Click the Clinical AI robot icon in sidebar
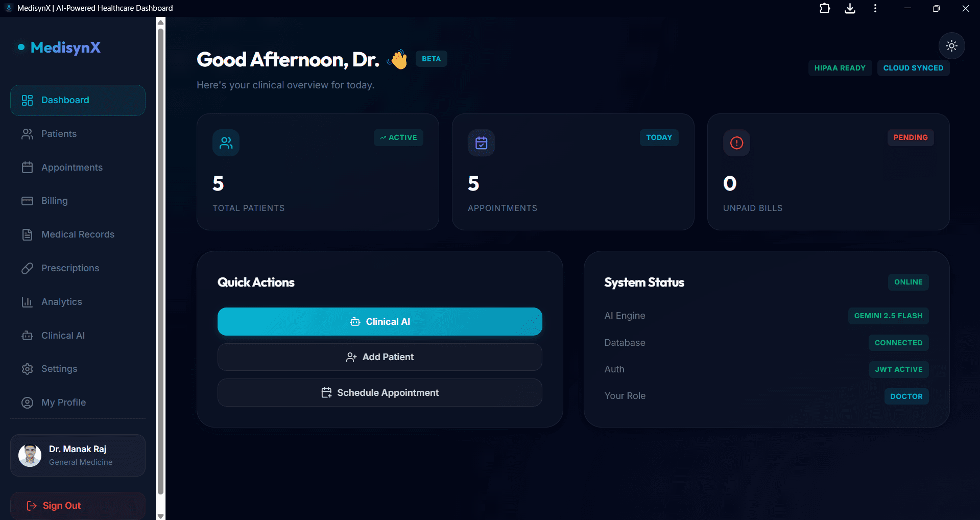980x520 pixels. tap(27, 336)
